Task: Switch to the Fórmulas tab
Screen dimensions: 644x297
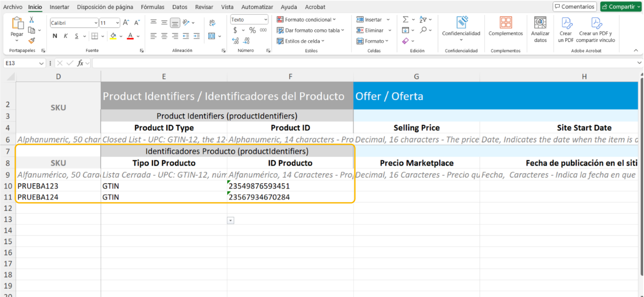Action: [x=153, y=7]
